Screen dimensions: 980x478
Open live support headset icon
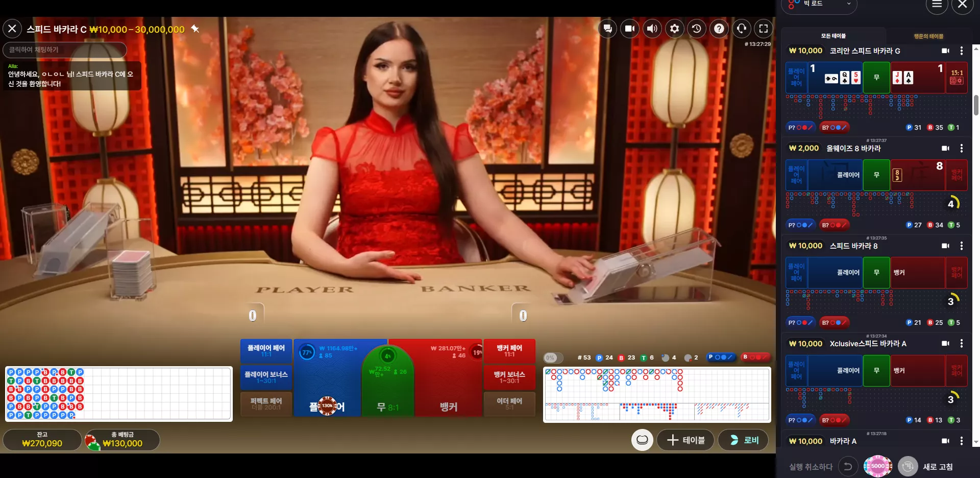coord(741,29)
